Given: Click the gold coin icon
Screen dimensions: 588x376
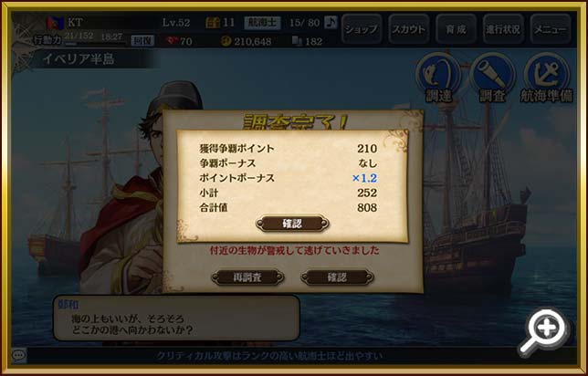Looking at the screenshot, I should tap(226, 41).
